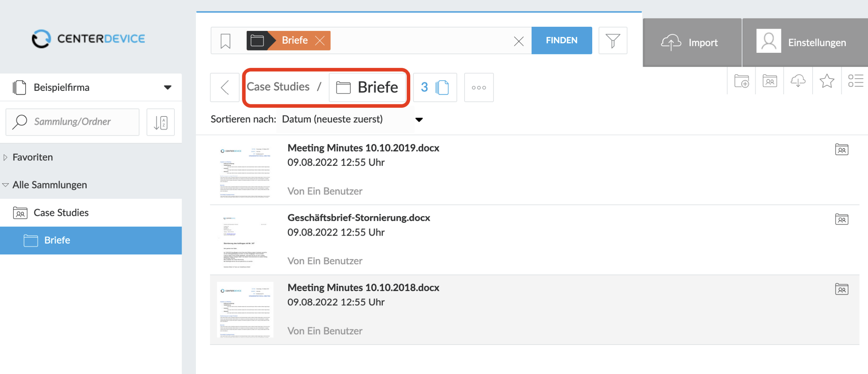Viewport: 868px width, 374px height.
Task: Switch list view layout icon
Action: pyautogui.click(x=855, y=81)
